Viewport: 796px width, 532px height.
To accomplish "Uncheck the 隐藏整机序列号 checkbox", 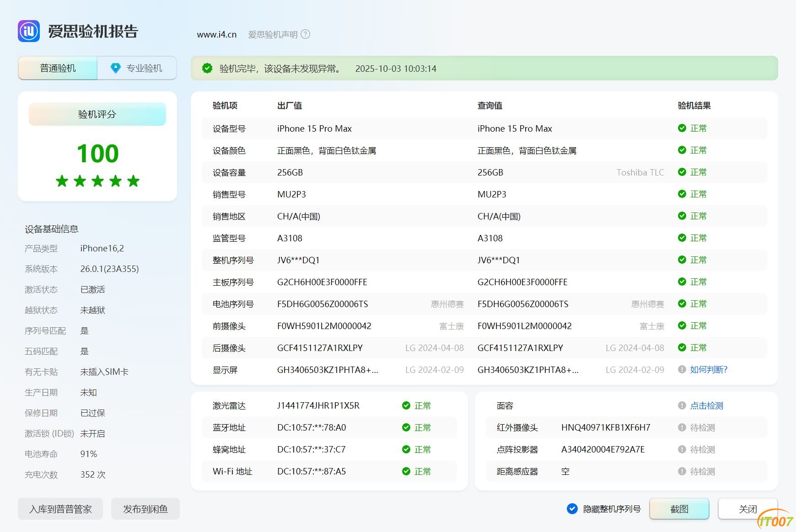I will 572,509.
